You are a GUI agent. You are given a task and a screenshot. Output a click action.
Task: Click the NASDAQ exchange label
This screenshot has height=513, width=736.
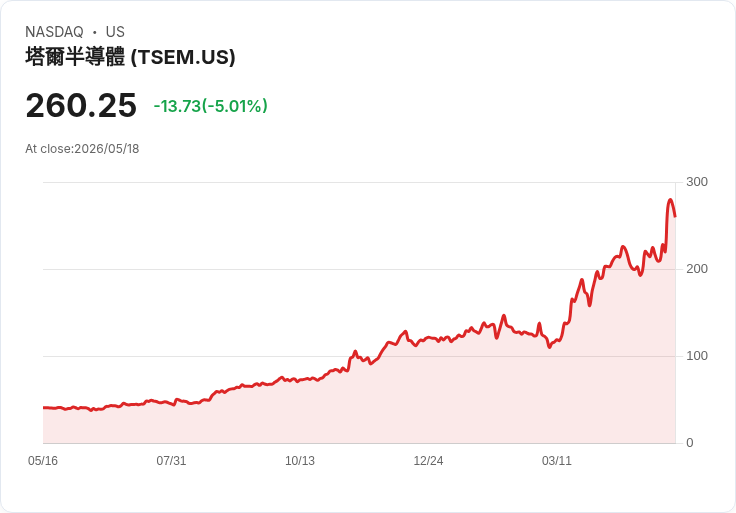54,32
